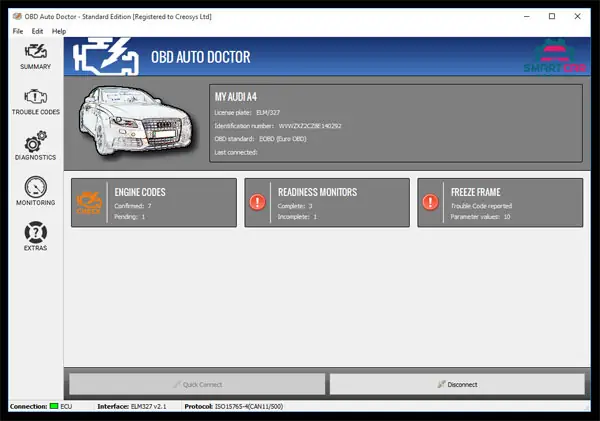
Task: Open the File menu
Action: tap(18, 31)
